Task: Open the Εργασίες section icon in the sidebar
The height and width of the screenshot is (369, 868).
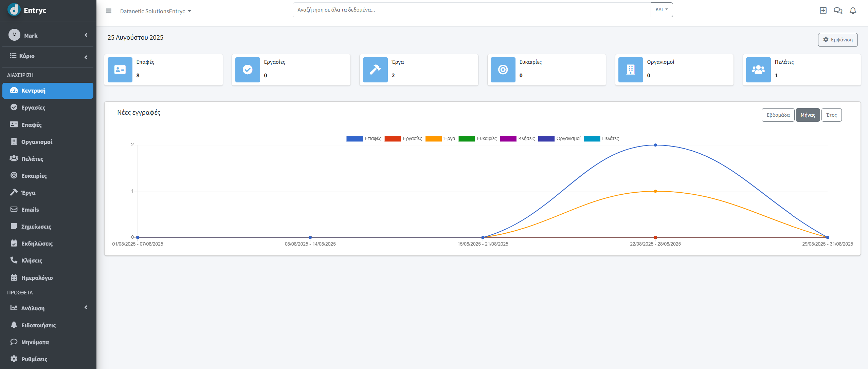Action: pos(14,107)
